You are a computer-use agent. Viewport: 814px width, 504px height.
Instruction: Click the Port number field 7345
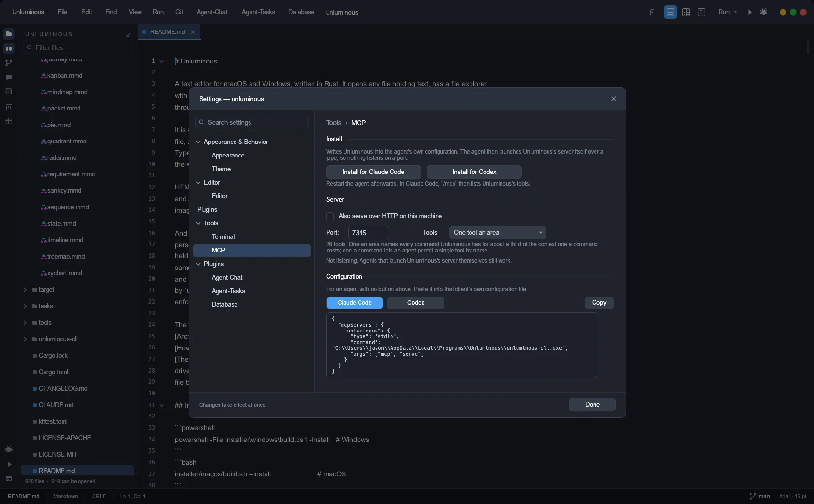coord(368,233)
